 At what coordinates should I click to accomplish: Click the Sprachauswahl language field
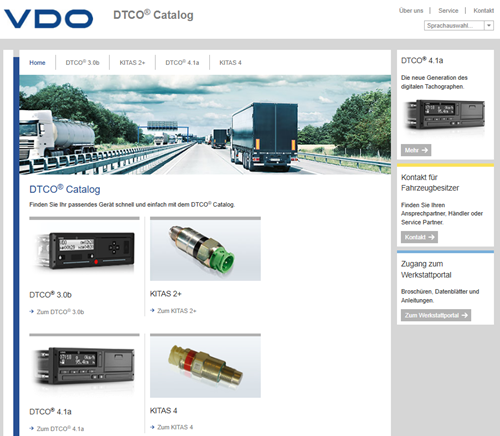coord(454,26)
